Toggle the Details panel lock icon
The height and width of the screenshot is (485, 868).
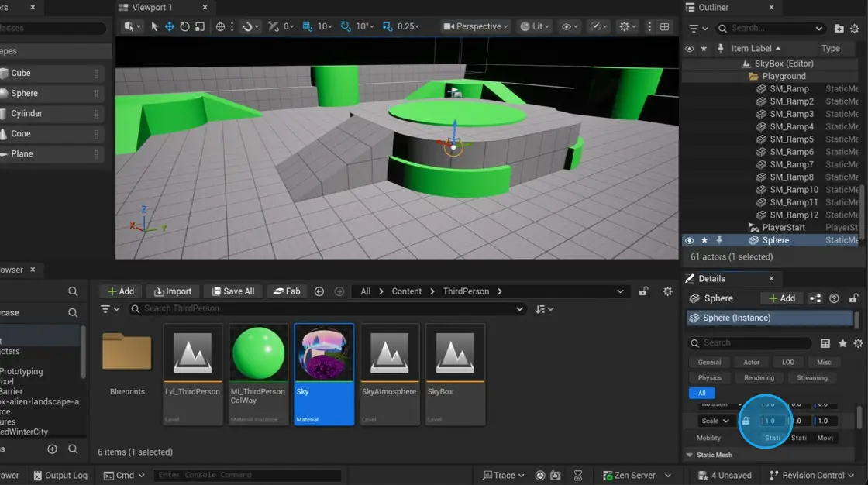[853, 298]
